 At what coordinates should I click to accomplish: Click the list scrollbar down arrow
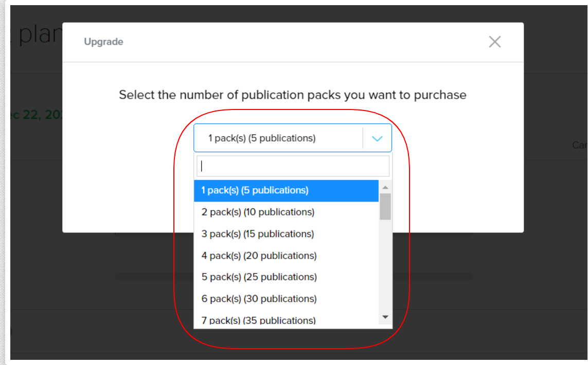pos(385,317)
